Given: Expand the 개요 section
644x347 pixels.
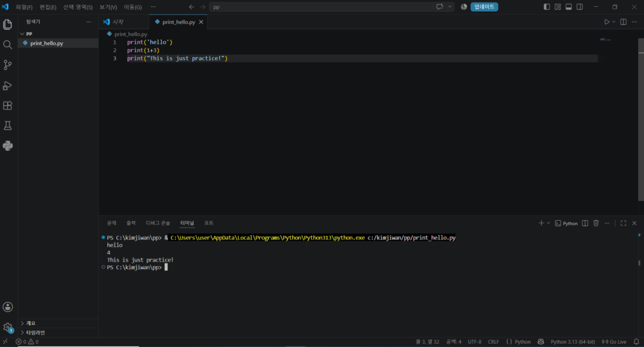Looking at the screenshot, I should coord(58,323).
